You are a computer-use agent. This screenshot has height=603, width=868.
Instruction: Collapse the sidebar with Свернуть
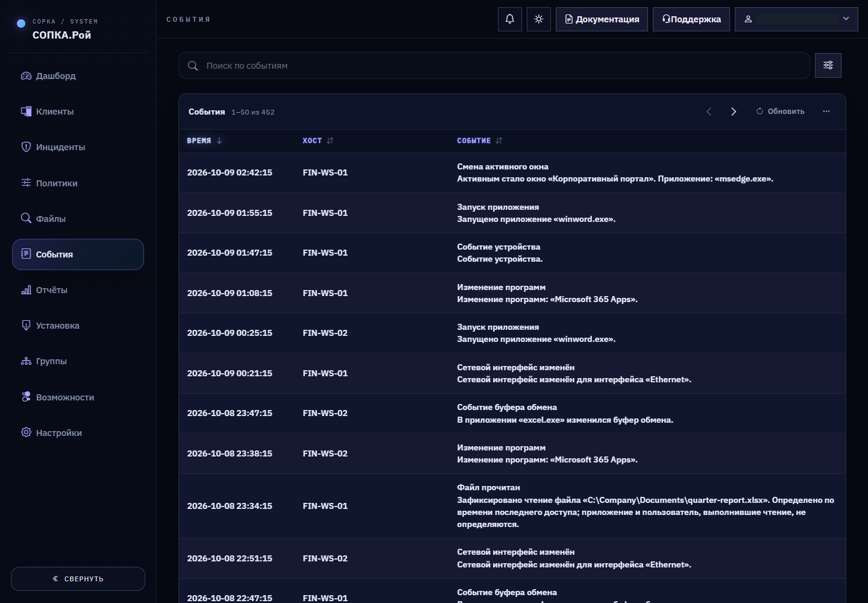point(78,579)
